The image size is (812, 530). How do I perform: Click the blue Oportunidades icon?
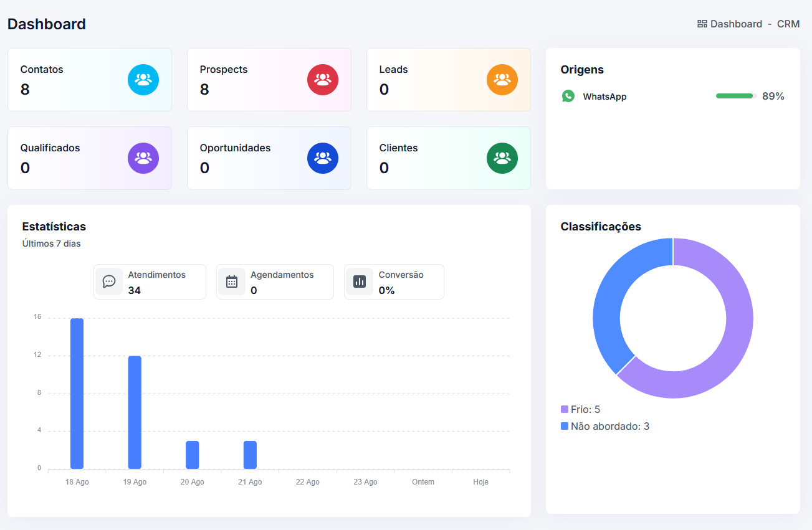[x=323, y=158]
